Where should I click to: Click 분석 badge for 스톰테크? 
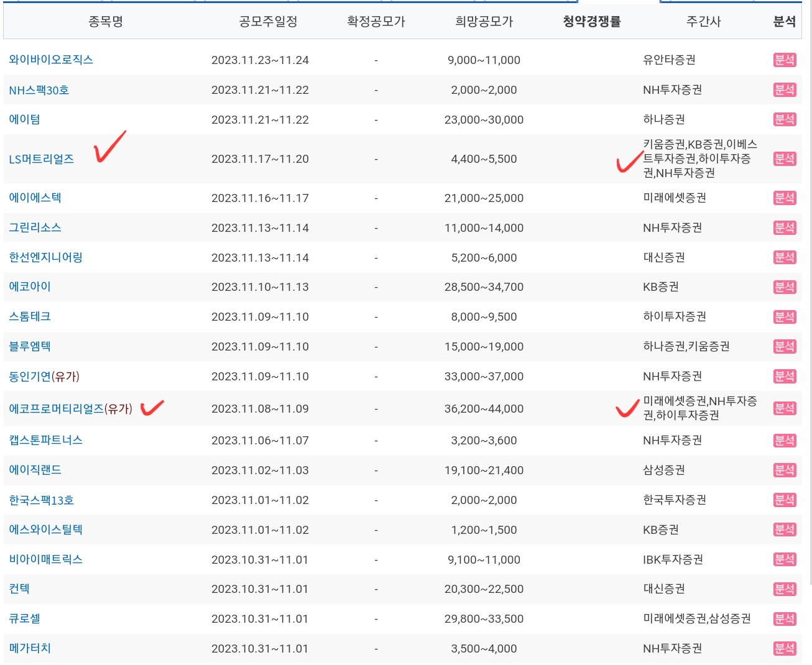(785, 317)
